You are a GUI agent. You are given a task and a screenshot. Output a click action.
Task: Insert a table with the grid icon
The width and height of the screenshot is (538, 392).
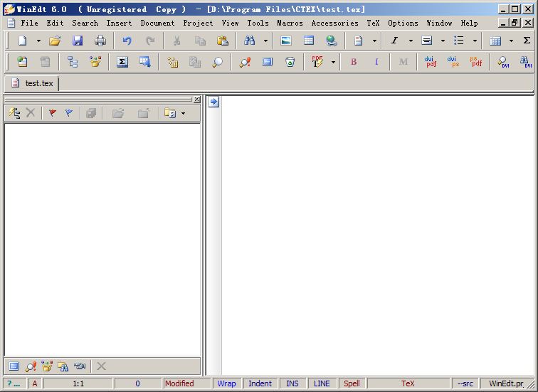click(308, 41)
